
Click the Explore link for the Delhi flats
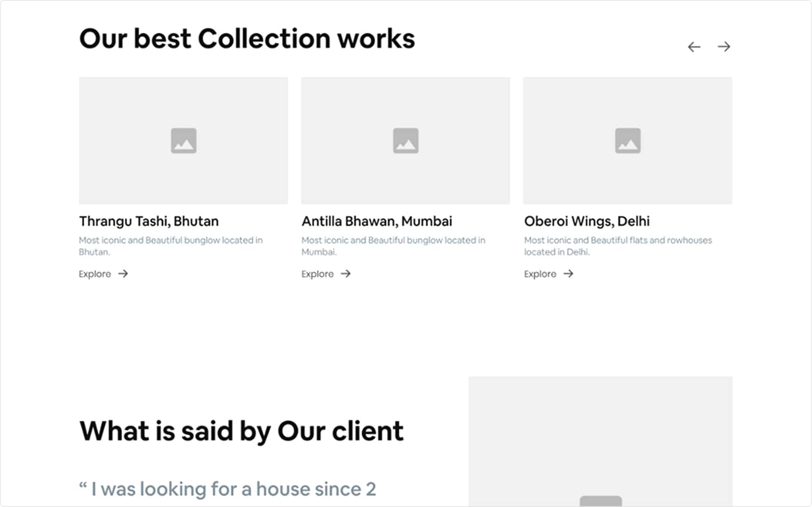coord(540,274)
